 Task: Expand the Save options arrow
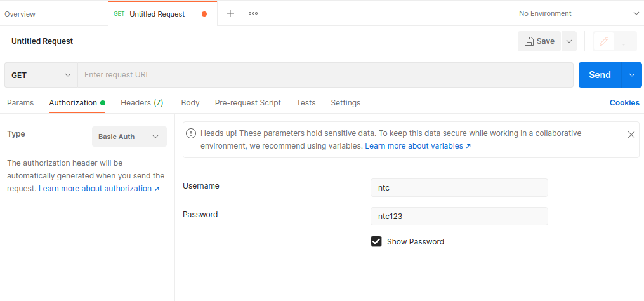569,41
